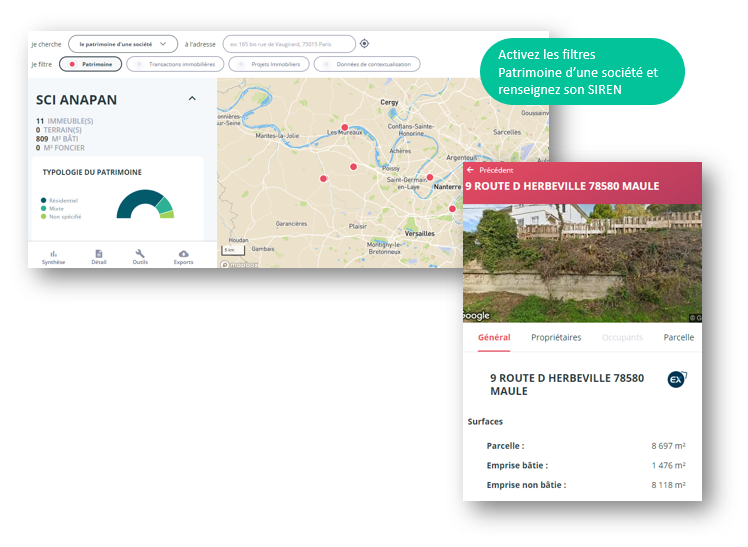The image size is (748, 547).
Task: Click the Versailles label on the map
Action: (x=420, y=233)
